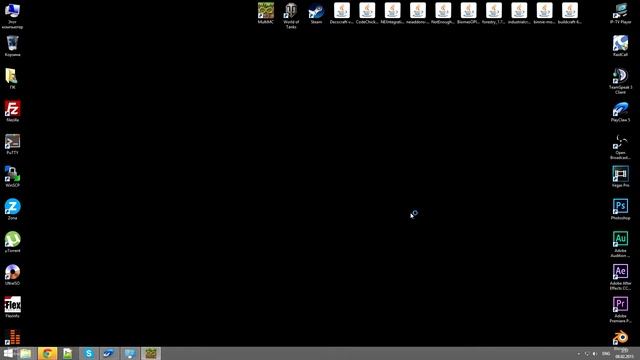Screen dimensions: 640x360
Task: Select the Adobe Audition shortcut
Action: [620, 244]
